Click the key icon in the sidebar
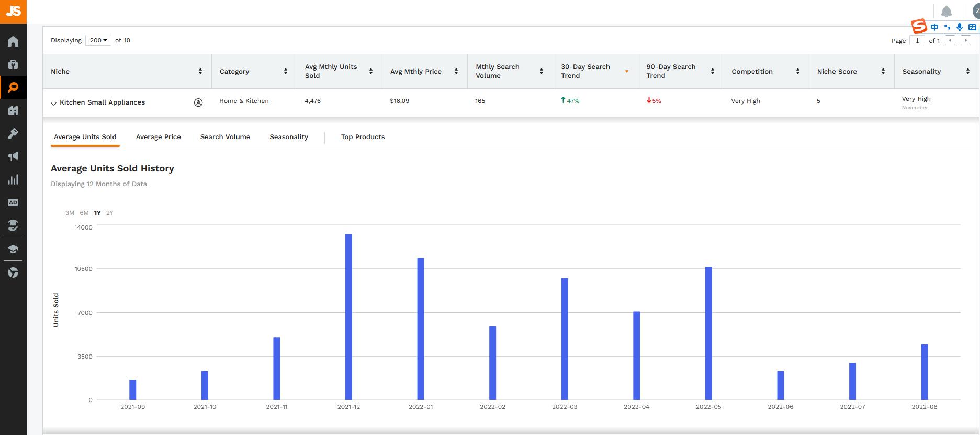Screen dimensions: 980x435 [13, 133]
